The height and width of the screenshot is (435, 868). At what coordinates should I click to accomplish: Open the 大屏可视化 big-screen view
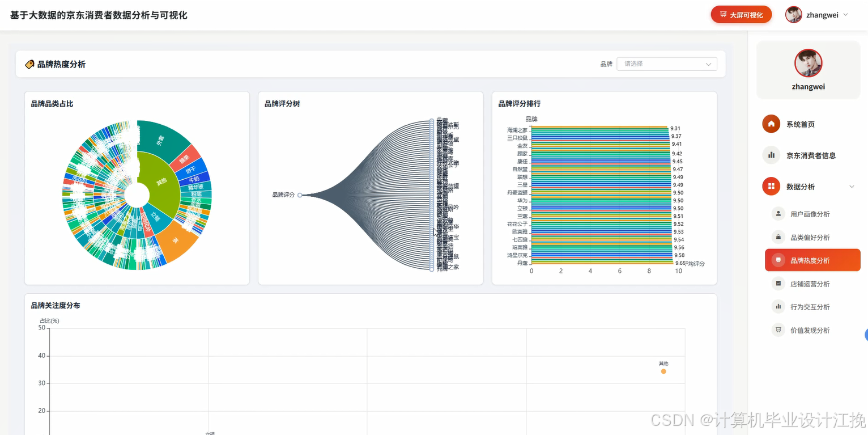coord(741,15)
